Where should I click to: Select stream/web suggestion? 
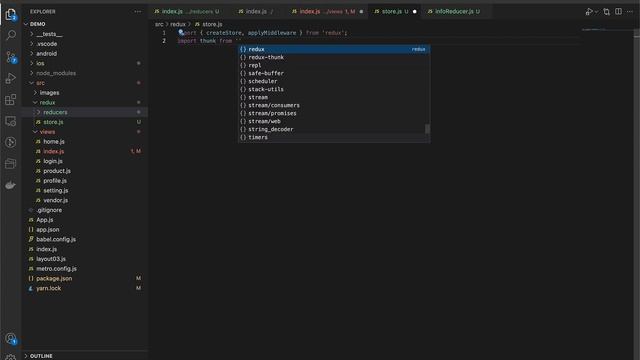pos(334,121)
